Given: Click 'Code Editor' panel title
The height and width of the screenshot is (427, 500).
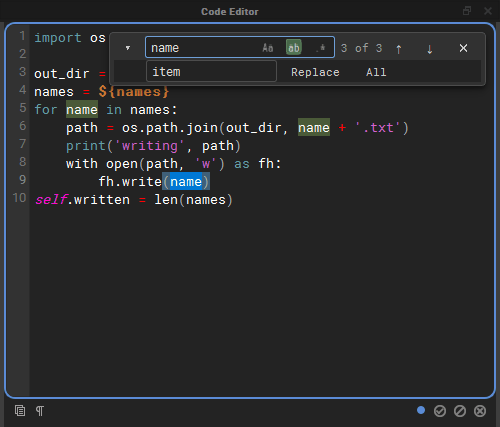Looking at the screenshot, I should click(230, 12).
